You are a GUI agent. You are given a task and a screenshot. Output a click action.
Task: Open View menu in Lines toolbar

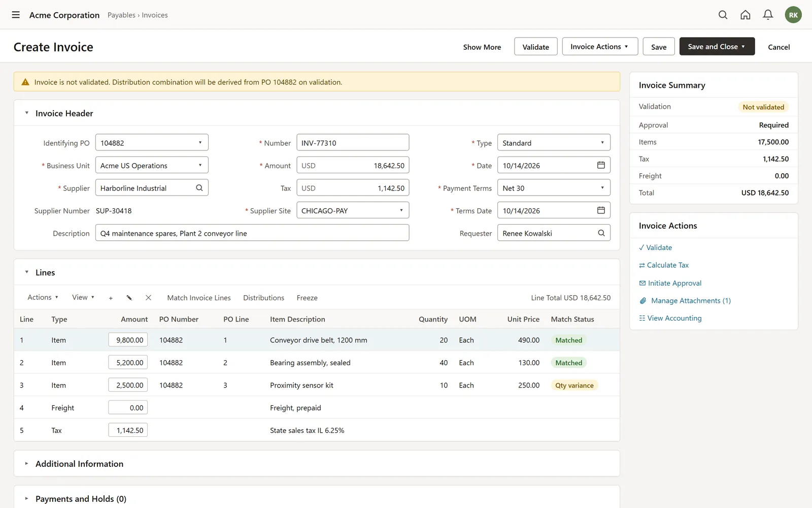point(83,297)
